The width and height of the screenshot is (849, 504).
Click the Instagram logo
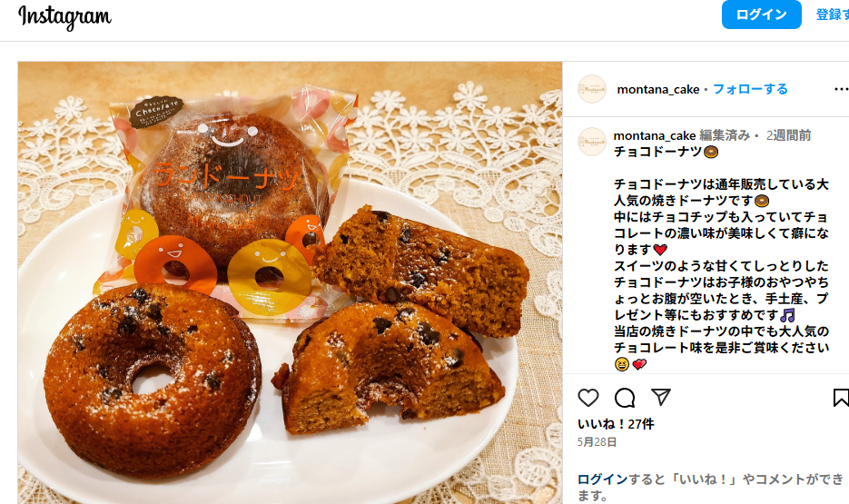pos(65,16)
